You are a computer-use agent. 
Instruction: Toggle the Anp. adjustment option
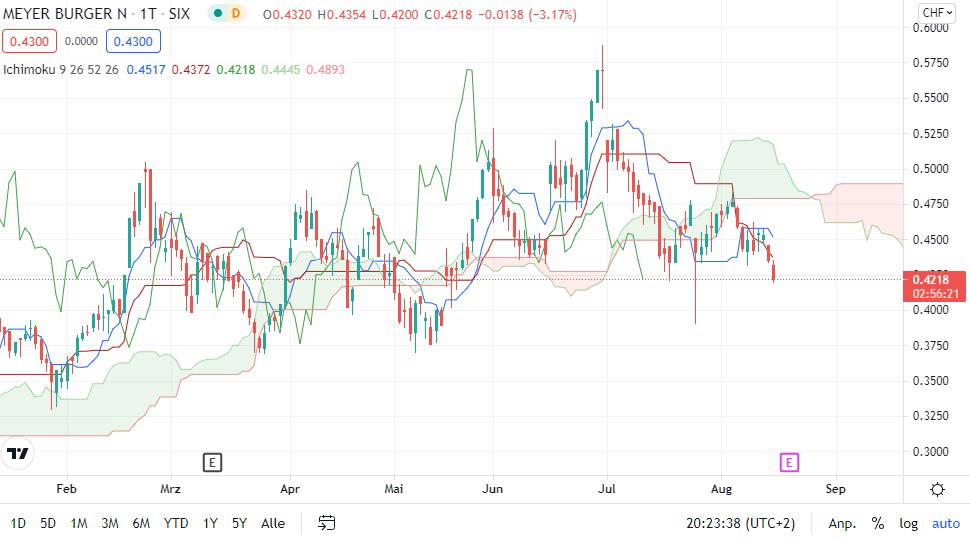pyautogui.click(x=842, y=523)
